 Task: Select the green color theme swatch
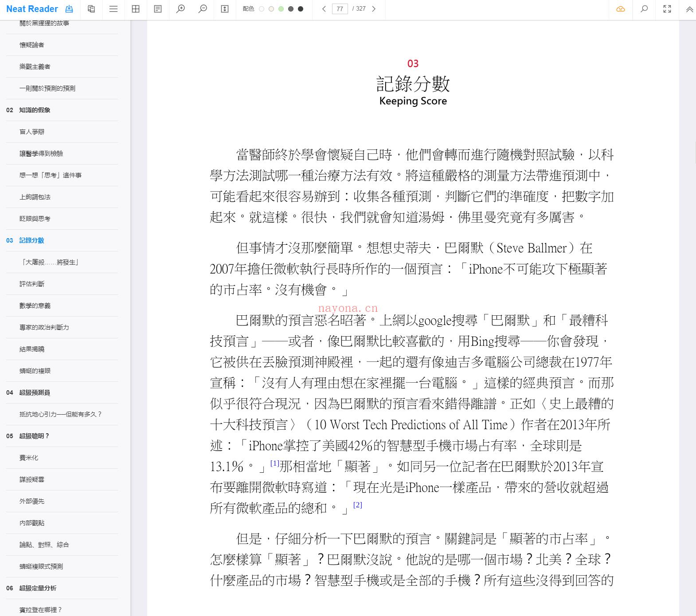pos(281,9)
